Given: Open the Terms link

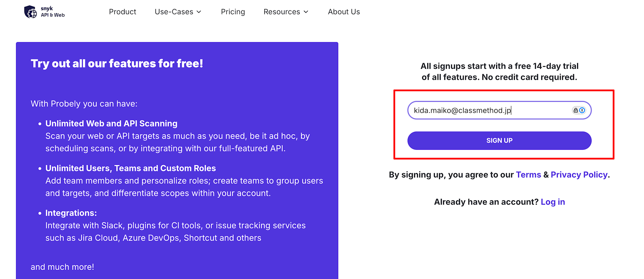Looking at the screenshot, I should (528, 175).
